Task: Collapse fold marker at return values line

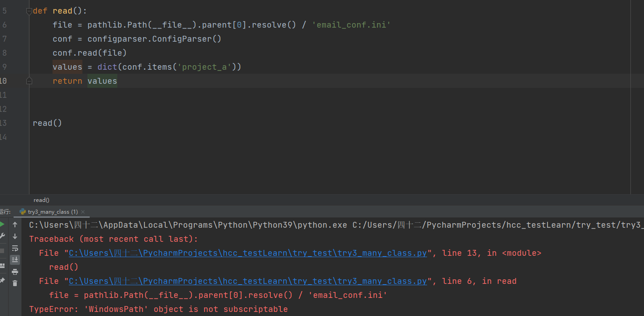Action: 29,81
